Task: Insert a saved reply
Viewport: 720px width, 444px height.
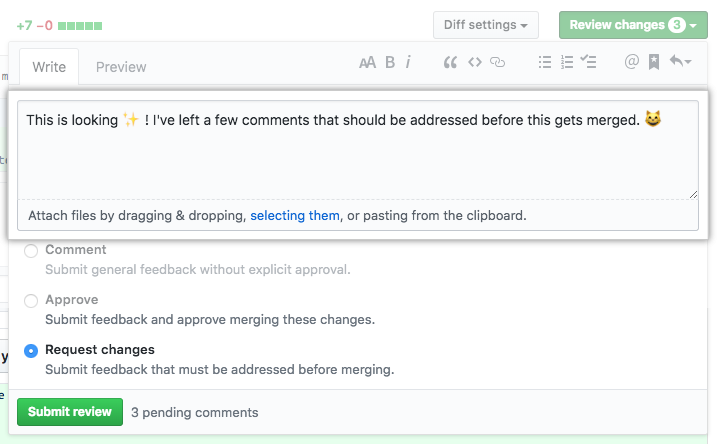Action: [653, 63]
